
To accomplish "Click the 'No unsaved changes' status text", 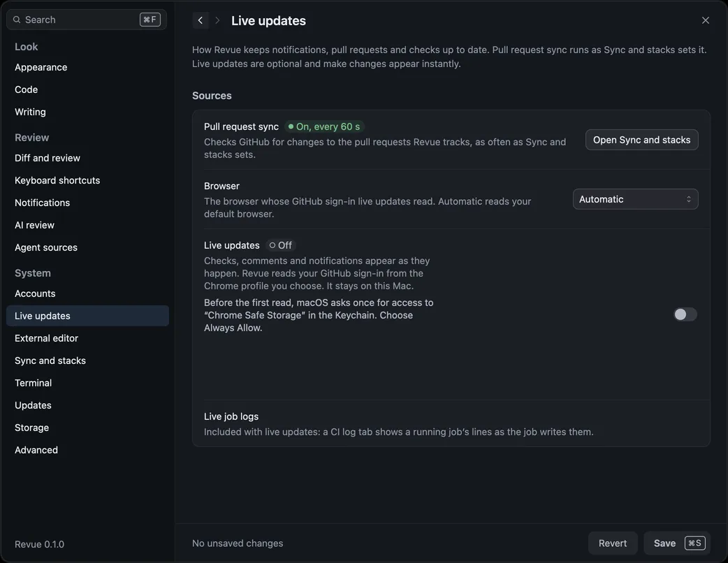I will [238, 543].
